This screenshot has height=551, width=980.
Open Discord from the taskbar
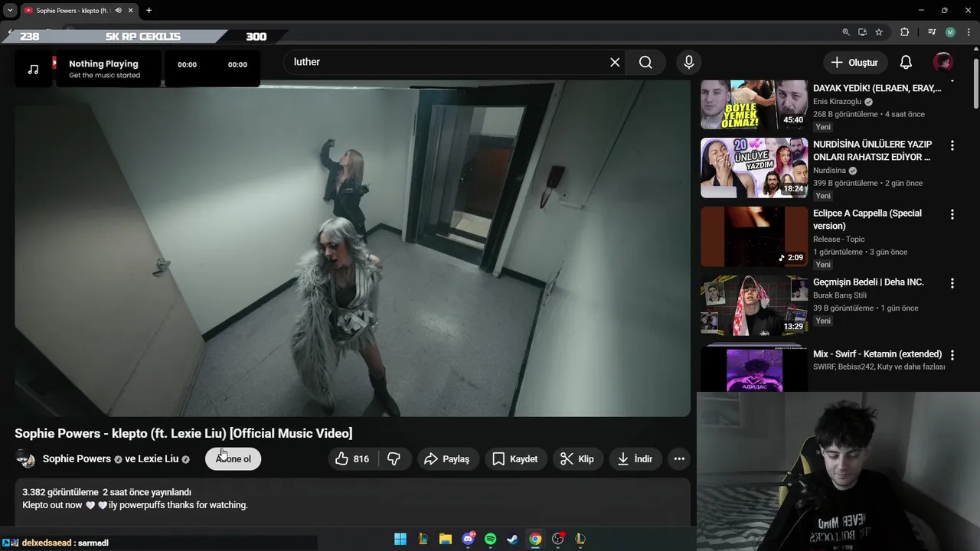[468, 539]
